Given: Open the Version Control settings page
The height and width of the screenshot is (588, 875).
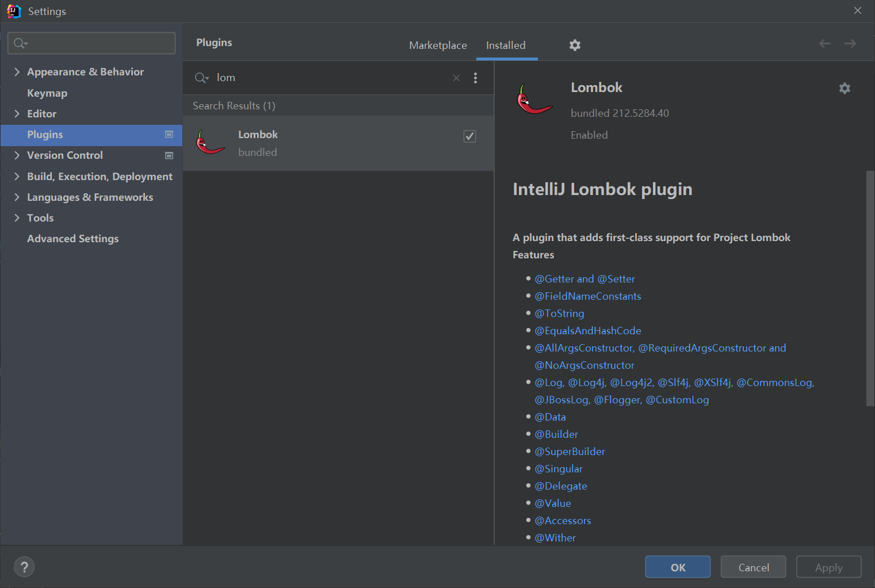Looking at the screenshot, I should coord(65,155).
